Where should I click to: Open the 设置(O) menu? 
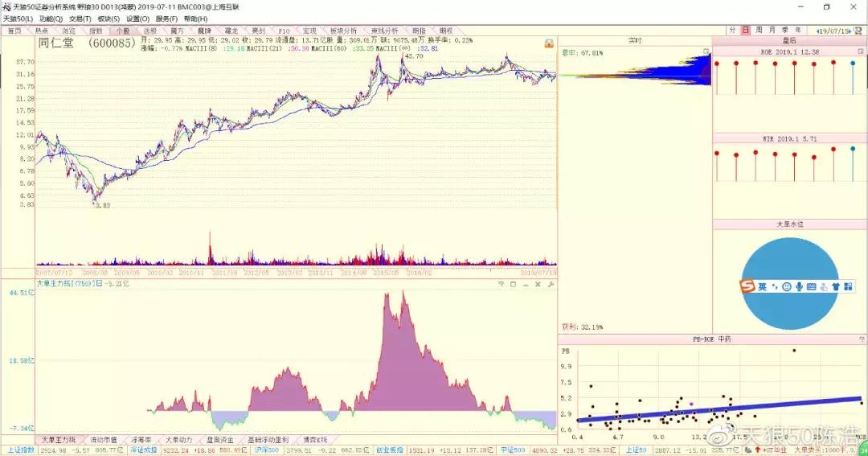(138, 18)
